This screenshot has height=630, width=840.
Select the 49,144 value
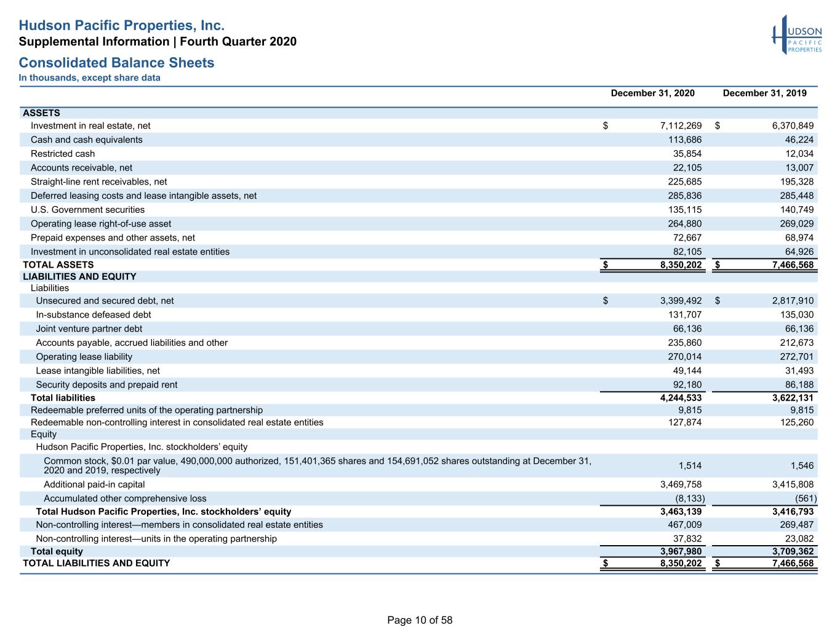point(687,371)
